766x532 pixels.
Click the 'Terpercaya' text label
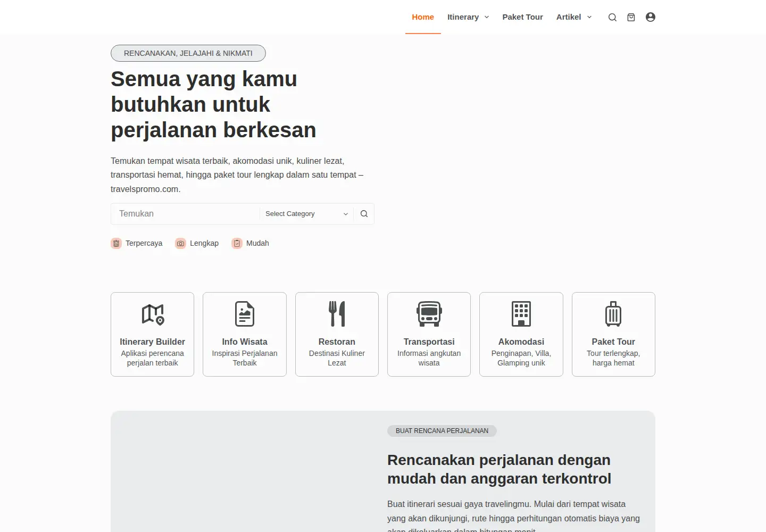click(x=144, y=243)
